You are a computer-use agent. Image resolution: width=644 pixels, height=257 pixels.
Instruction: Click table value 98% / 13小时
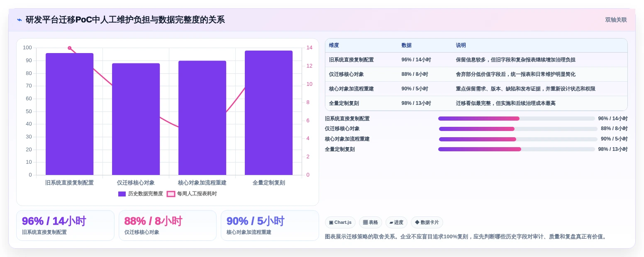pos(416,103)
